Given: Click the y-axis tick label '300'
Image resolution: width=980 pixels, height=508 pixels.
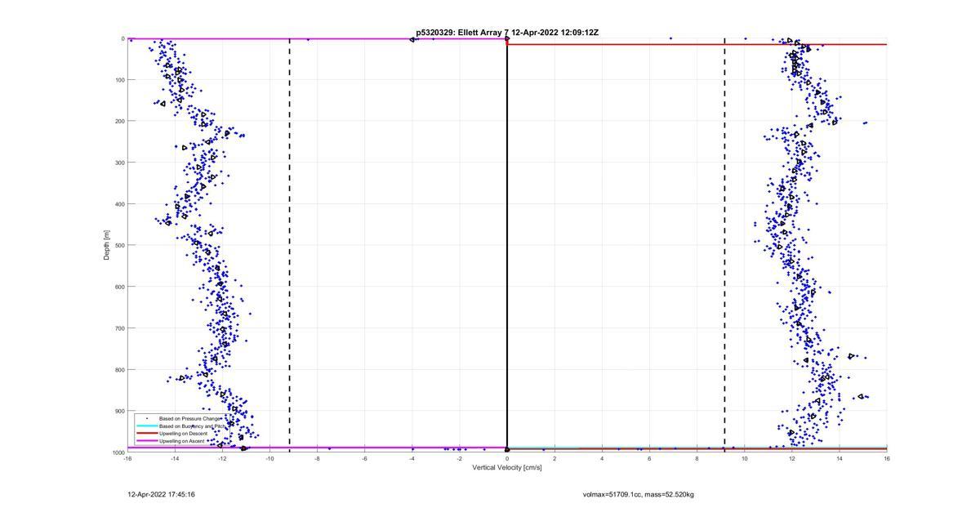Looking at the screenshot, I should coord(118,163).
